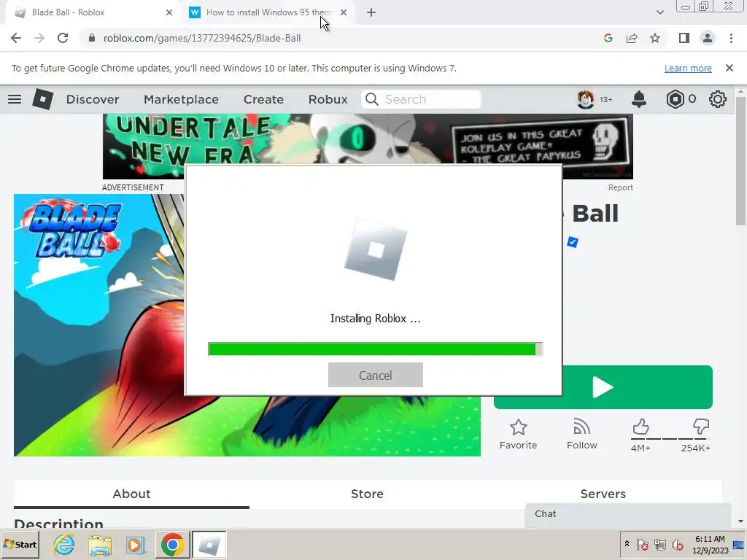Open the Create menu
Image resolution: width=747 pixels, height=560 pixels.
(x=263, y=99)
